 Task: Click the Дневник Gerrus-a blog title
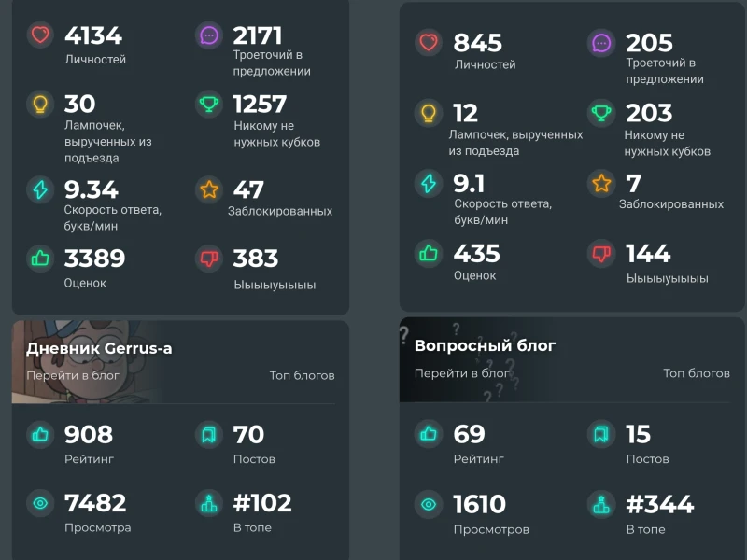[x=99, y=348]
